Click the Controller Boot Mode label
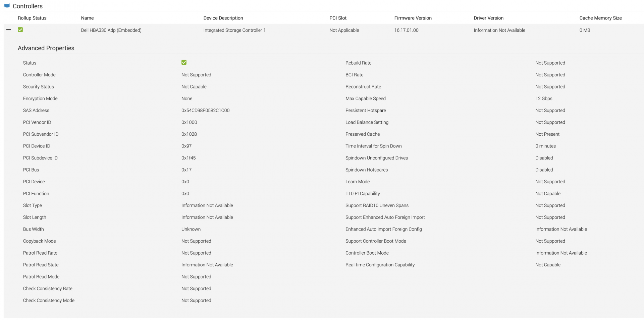This screenshot has height=320, width=644. [x=367, y=253]
